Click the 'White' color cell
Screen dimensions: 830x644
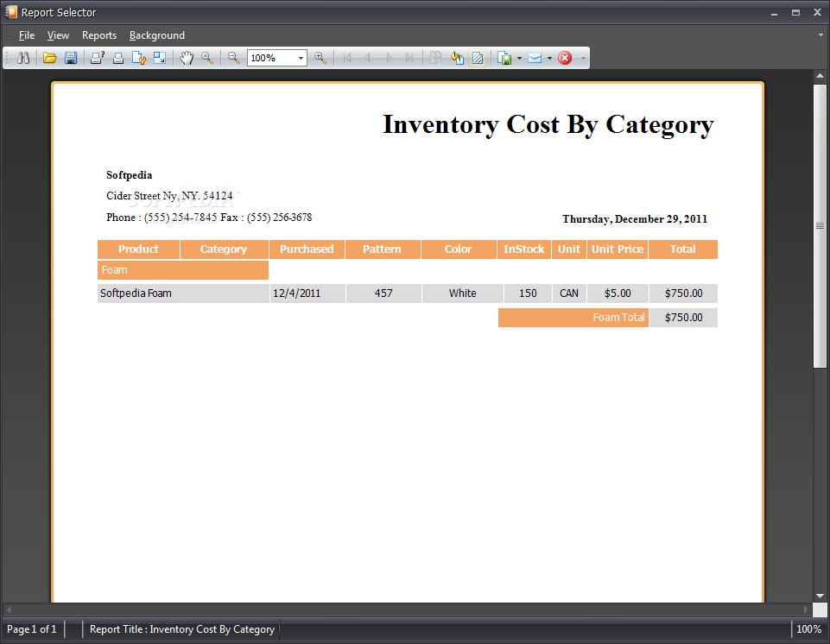pos(463,294)
